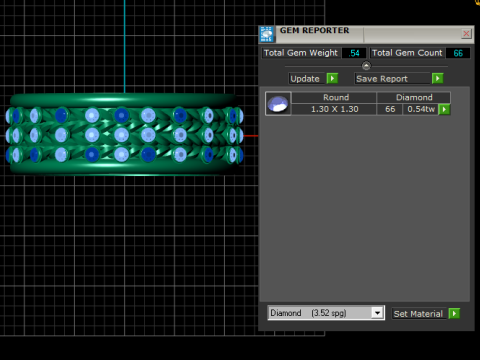Click the dropdown arrow on material selector
This screenshot has height=360, width=480.
click(377, 313)
